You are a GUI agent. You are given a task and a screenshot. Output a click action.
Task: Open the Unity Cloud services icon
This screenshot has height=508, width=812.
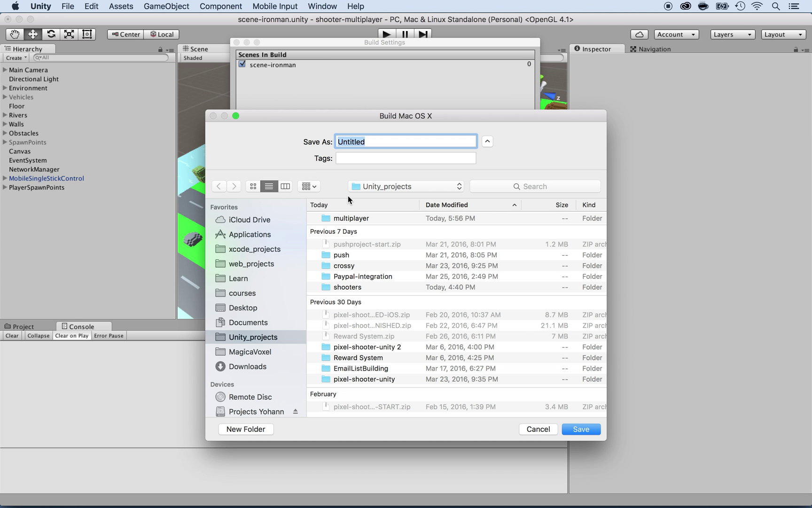point(640,34)
